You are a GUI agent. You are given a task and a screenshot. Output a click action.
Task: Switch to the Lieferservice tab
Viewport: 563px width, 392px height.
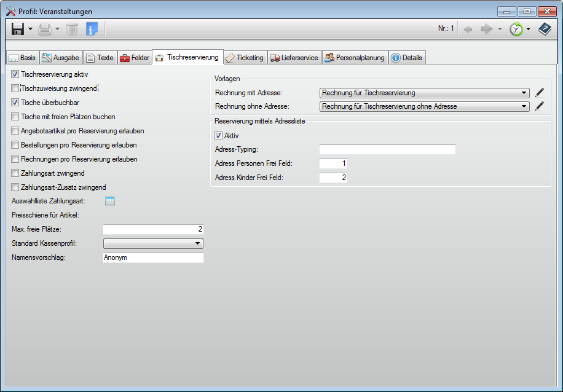tap(294, 58)
